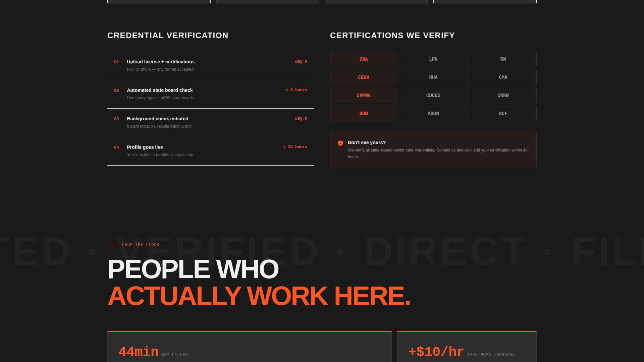Click the shield check icon beside Don't see yours

coord(340,143)
